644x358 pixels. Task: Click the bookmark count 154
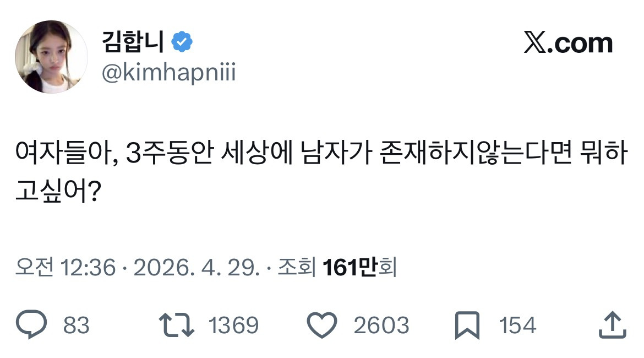(x=517, y=325)
